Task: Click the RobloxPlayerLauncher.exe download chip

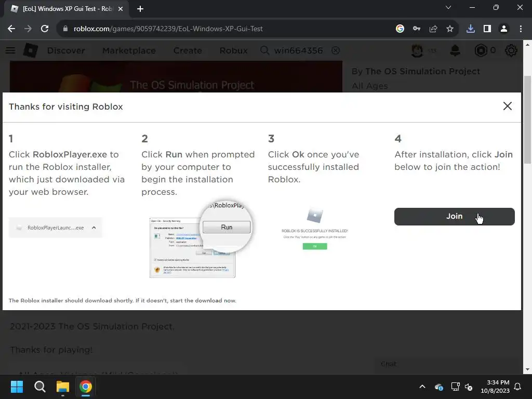Action: coord(55,228)
